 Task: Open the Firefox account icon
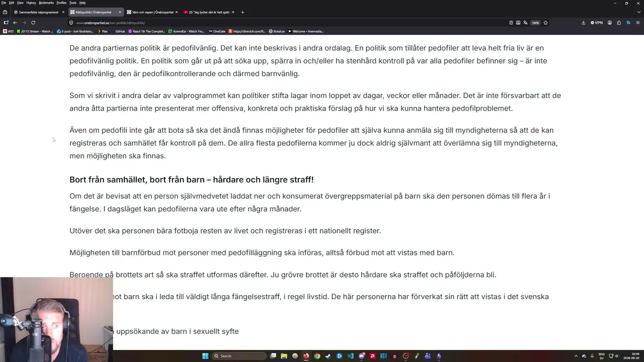(x=610, y=23)
